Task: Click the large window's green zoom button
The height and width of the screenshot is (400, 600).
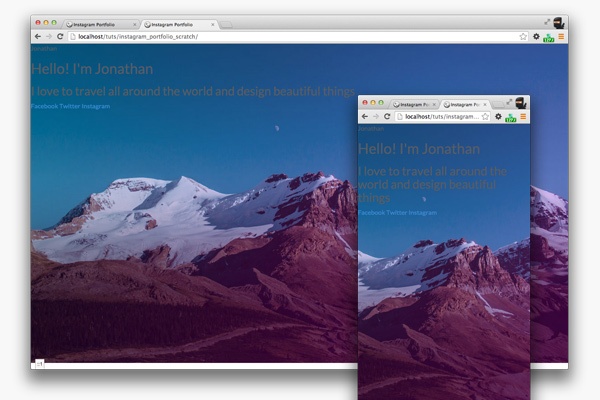Action: coord(54,23)
